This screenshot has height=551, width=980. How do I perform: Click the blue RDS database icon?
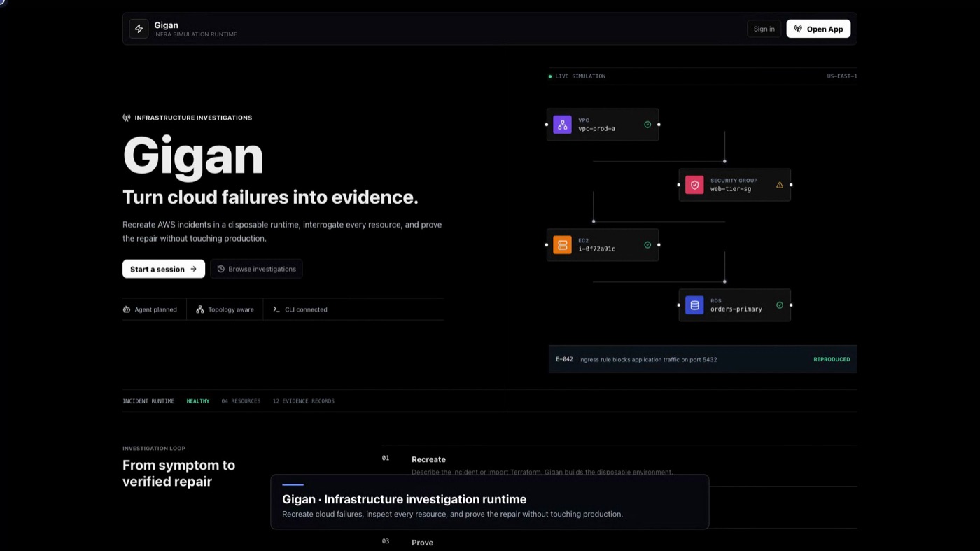(694, 305)
